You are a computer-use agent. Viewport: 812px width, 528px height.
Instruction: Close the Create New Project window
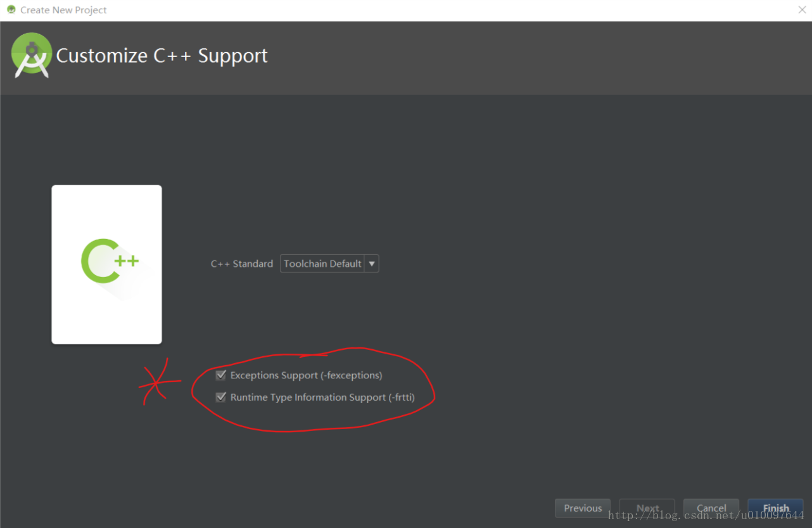click(802, 10)
